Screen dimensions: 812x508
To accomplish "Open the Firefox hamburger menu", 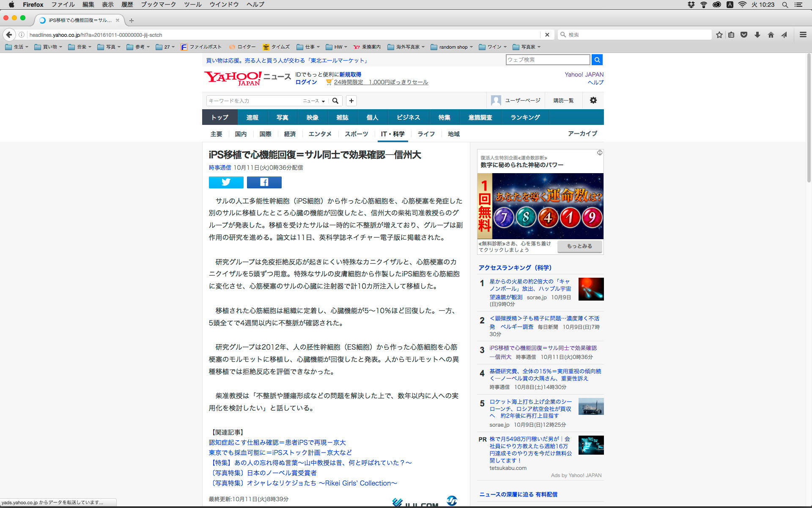I will point(803,35).
